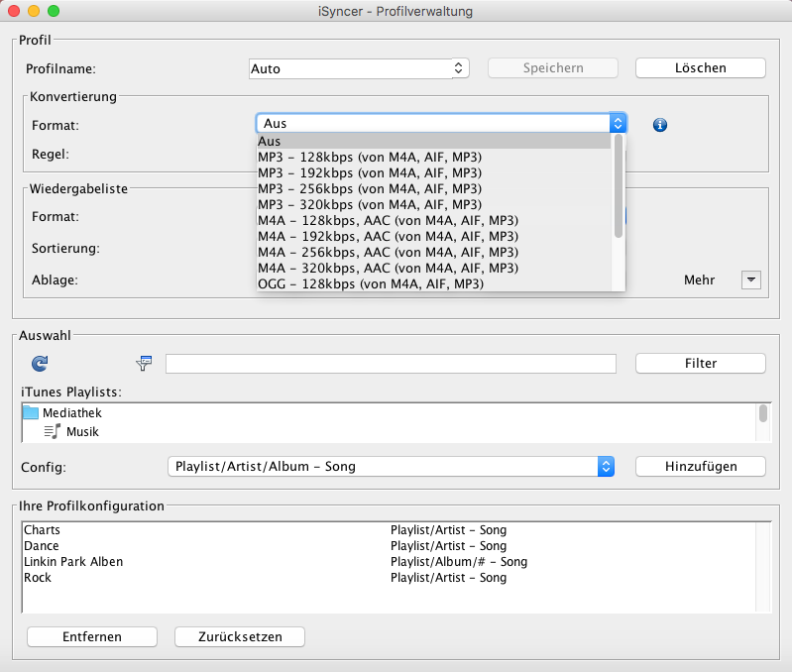
Task: Click the filter funnel icon
Action: pos(145,363)
